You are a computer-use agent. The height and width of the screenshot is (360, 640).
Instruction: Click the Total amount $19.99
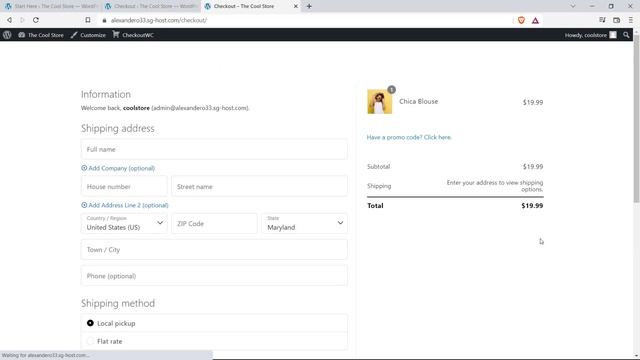(532, 206)
